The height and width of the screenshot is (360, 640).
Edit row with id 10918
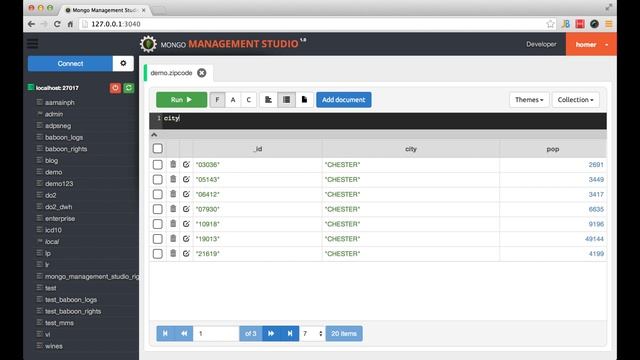[186, 224]
